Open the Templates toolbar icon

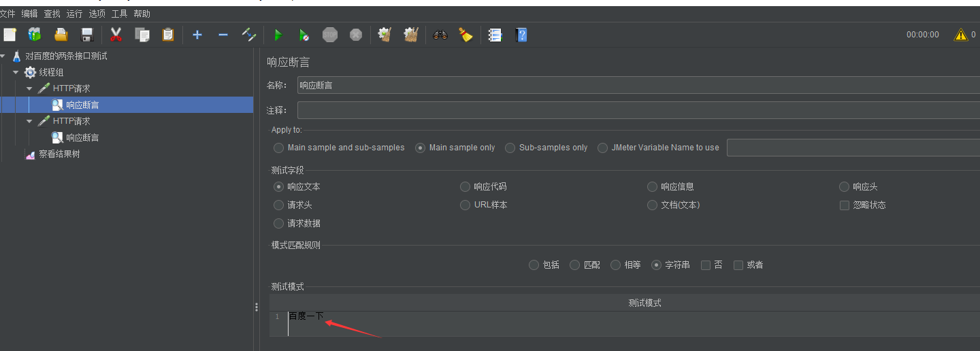click(35, 35)
